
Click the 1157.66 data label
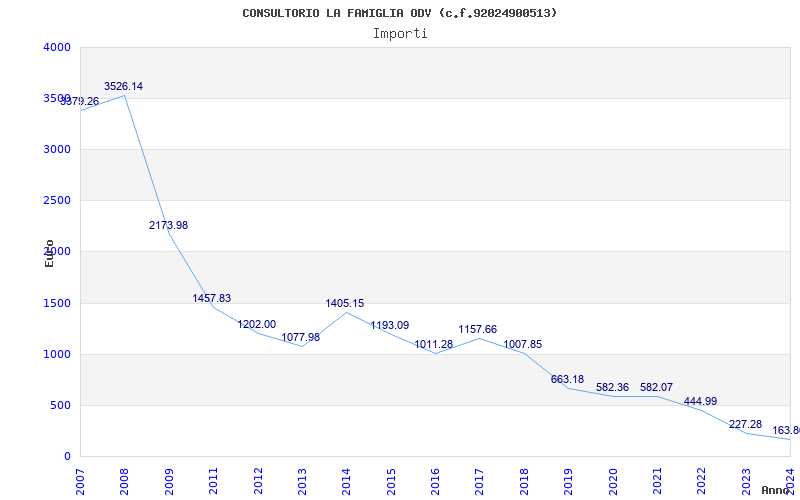coord(478,330)
